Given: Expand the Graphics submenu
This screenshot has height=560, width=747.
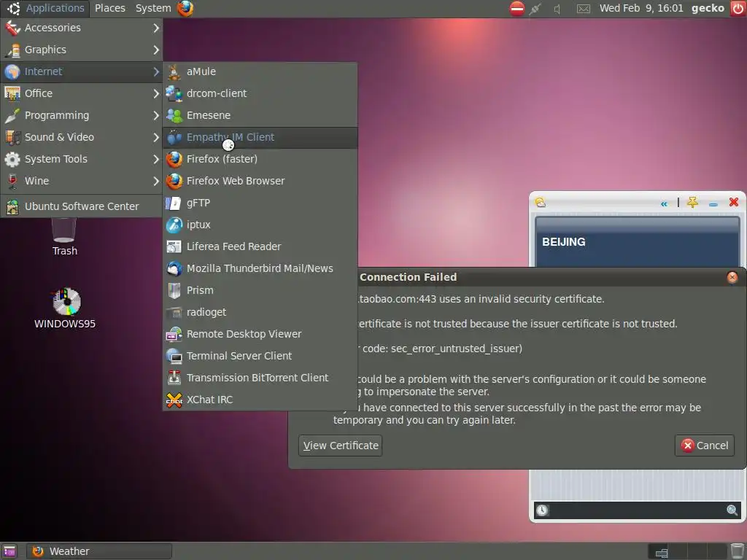Looking at the screenshot, I should click(x=82, y=50).
